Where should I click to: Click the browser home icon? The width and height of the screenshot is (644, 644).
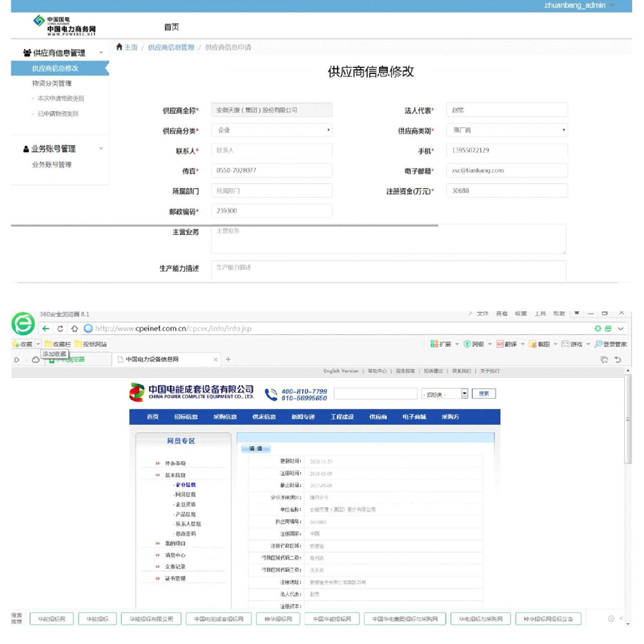click(x=75, y=328)
